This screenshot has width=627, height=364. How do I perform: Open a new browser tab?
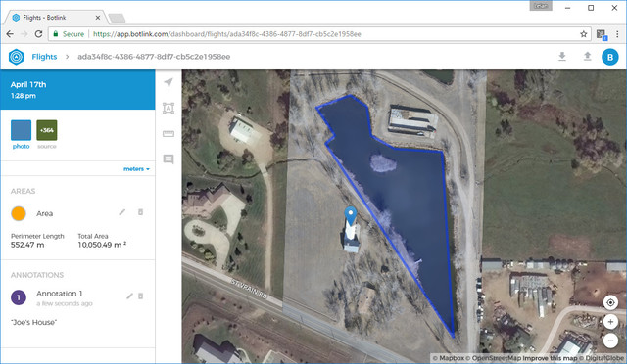click(x=117, y=18)
